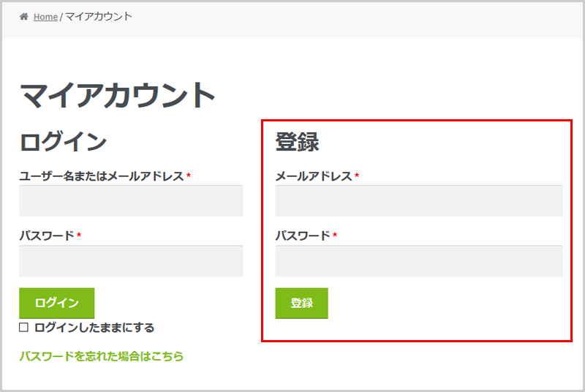Click the 登録 section heading
585x392 pixels.
coord(298,141)
